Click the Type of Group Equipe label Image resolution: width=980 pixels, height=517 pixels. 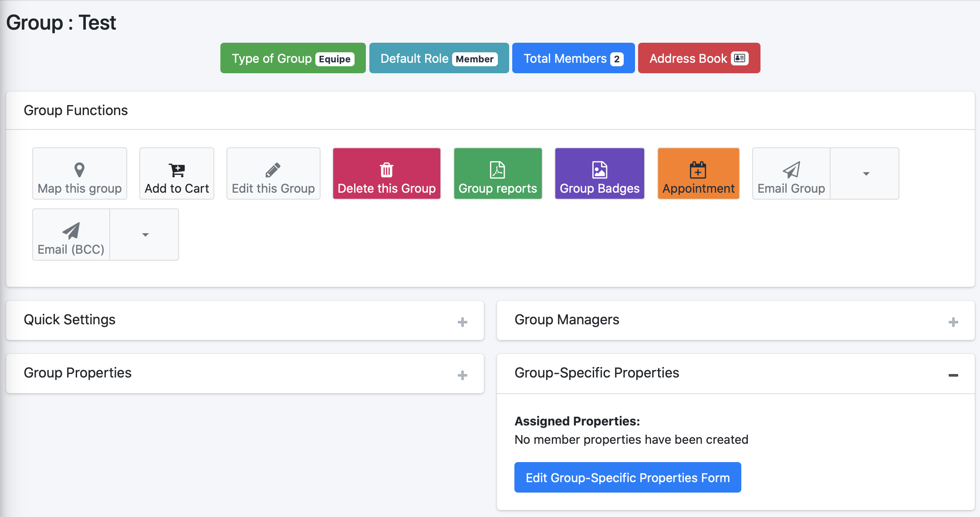click(x=293, y=58)
